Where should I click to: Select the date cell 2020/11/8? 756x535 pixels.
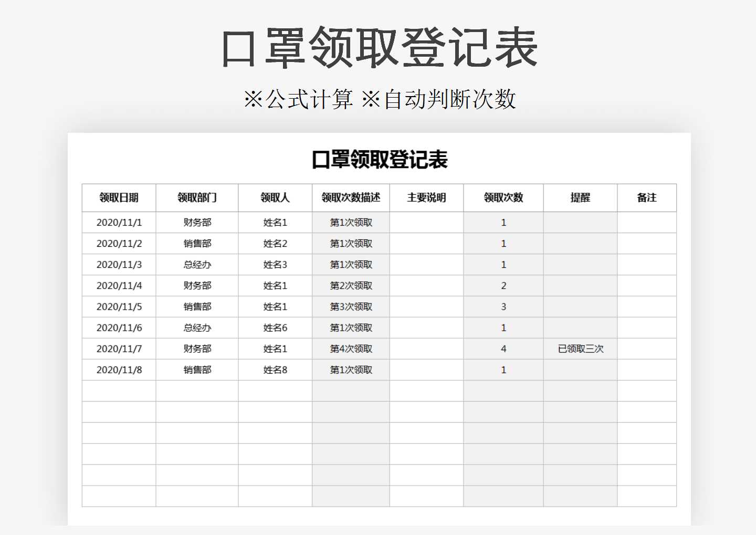[119, 370]
